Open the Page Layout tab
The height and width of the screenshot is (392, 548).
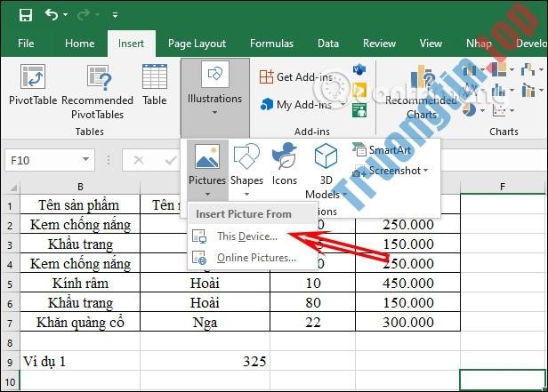coord(197,44)
